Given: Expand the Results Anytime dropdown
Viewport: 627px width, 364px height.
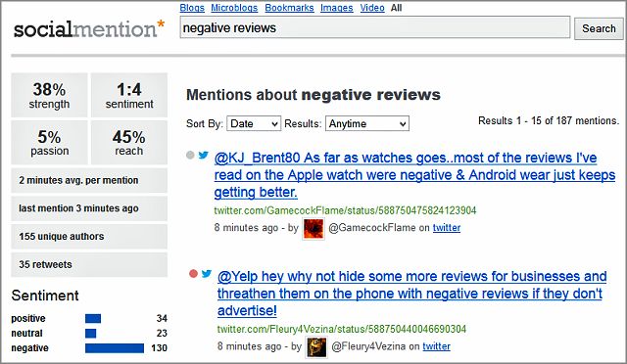Looking at the screenshot, I should pos(367,123).
